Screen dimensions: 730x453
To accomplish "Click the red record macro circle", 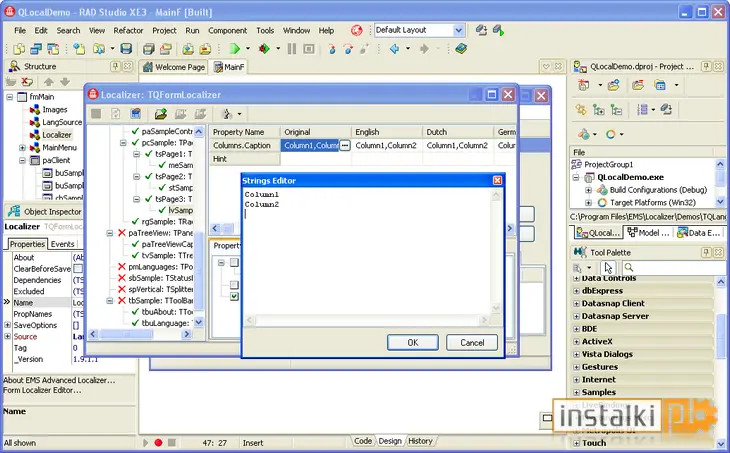I will click(158, 442).
